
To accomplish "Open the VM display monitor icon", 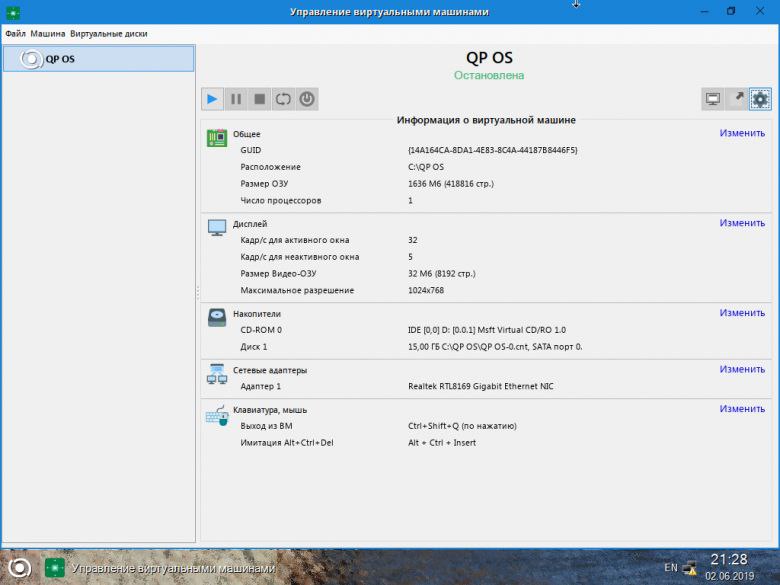I will click(712, 99).
